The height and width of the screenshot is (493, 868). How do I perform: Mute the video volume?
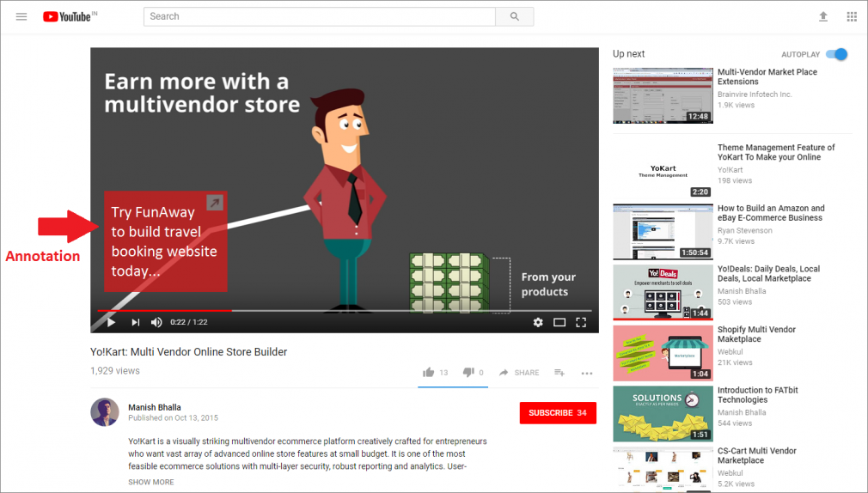tap(156, 322)
